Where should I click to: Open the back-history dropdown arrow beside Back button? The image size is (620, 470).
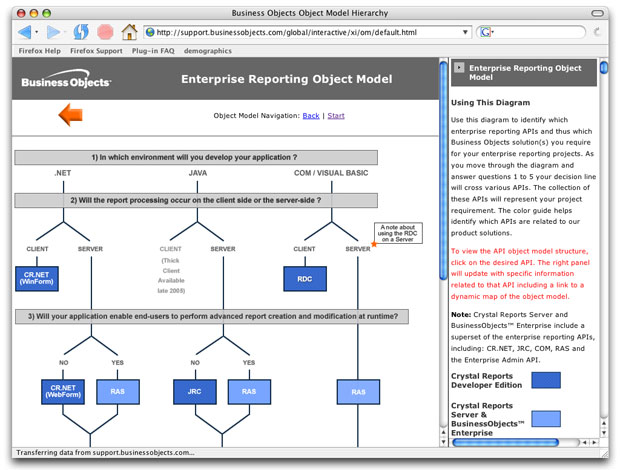[x=37, y=32]
